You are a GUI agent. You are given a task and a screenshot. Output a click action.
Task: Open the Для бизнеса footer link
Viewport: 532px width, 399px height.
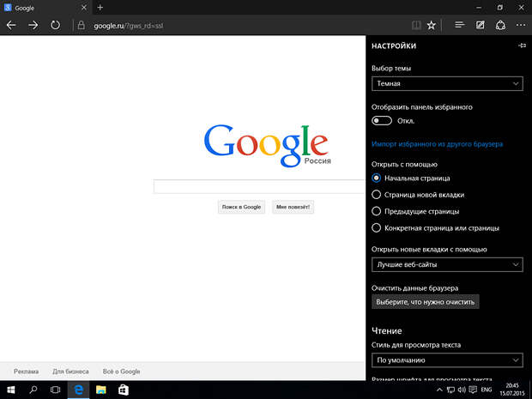pyautogui.click(x=70, y=372)
